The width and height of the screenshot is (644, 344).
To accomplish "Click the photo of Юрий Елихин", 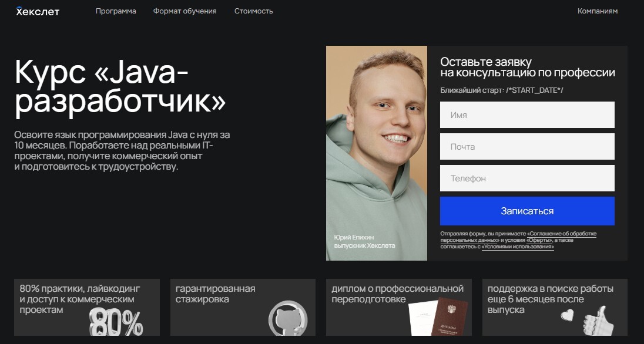I will (x=377, y=153).
